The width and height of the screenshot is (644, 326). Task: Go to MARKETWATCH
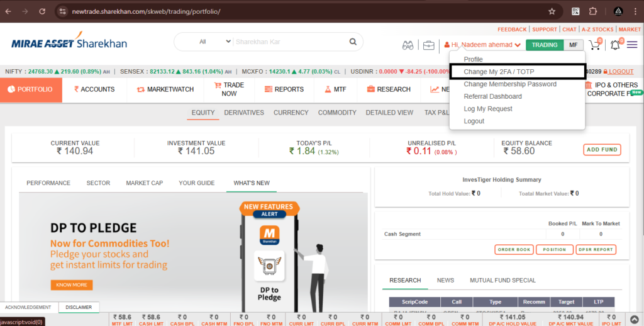(x=165, y=89)
